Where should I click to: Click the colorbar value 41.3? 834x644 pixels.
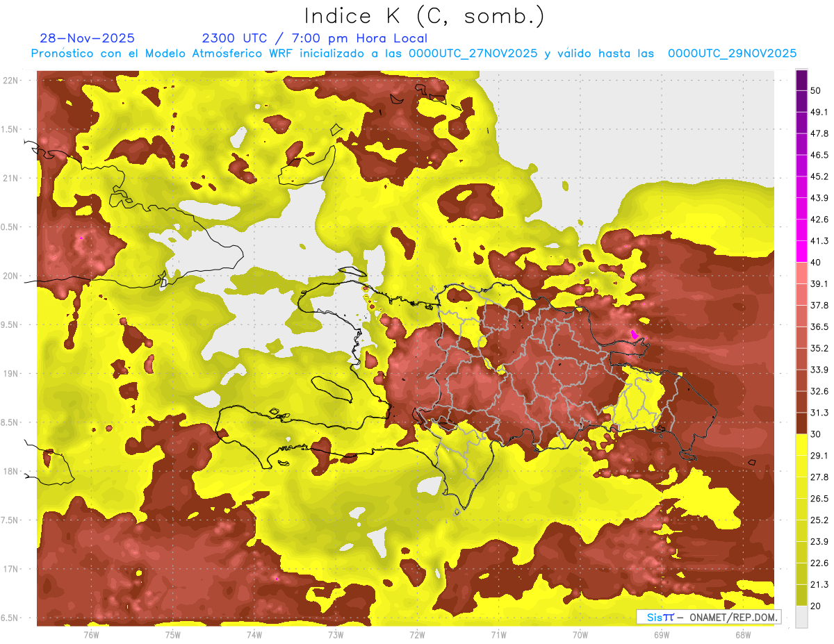819,242
